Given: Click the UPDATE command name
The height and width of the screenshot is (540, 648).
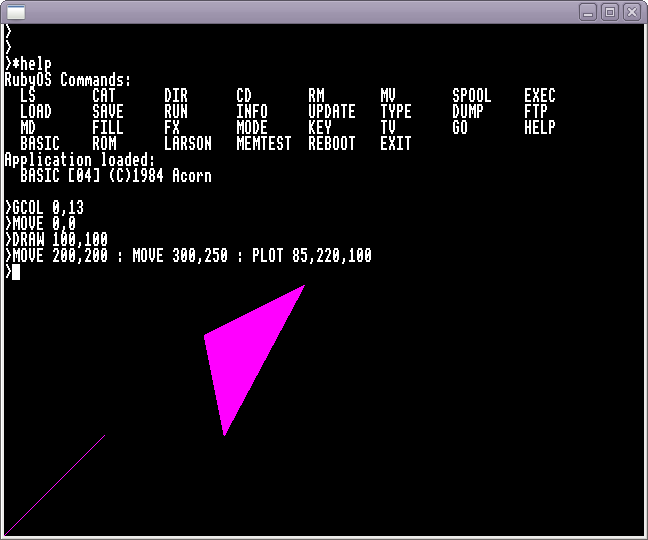Looking at the screenshot, I should coord(332,112).
